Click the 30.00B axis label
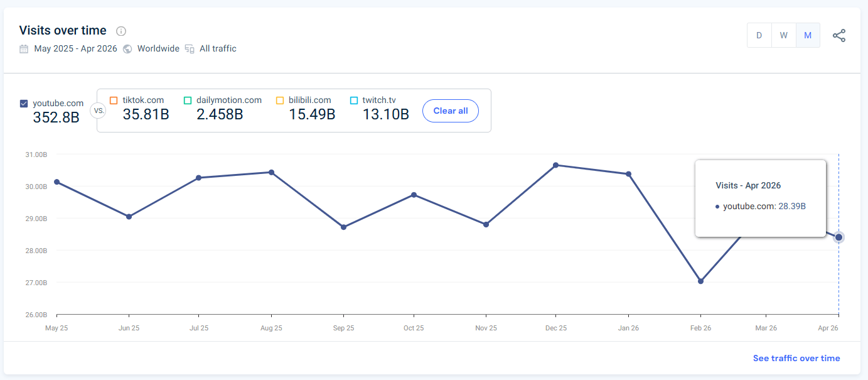The width and height of the screenshot is (868, 380). pos(36,187)
